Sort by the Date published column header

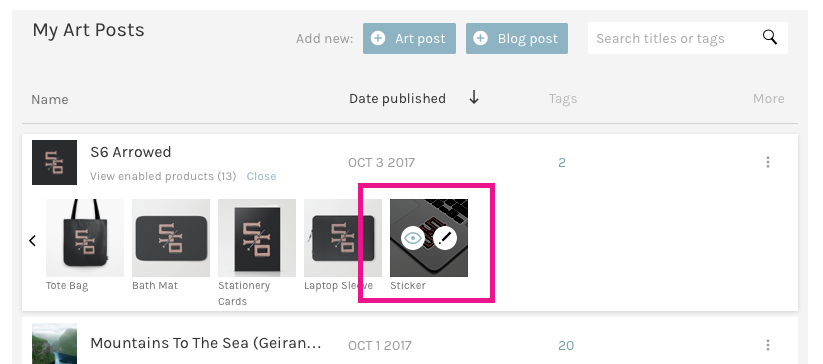tap(397, 99)
